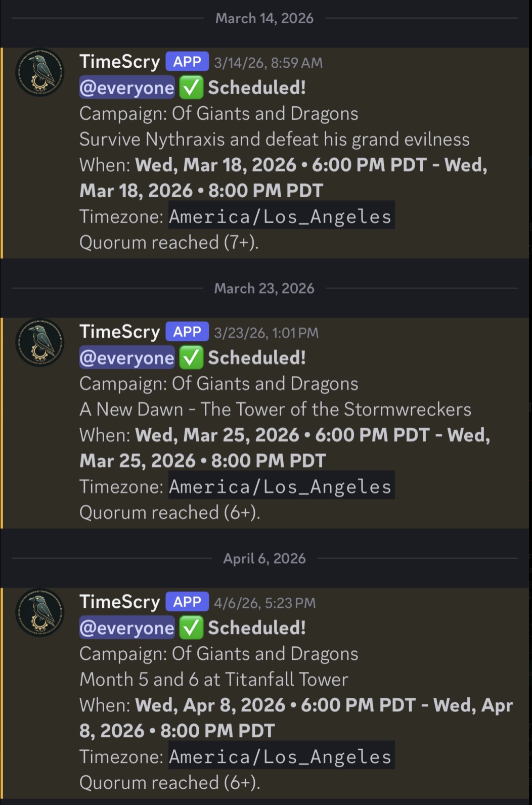Click the TimeScry raven avatar in the March 14 message
The height and width of the screenshot is (805, 532).
click(x=39, y=71)
